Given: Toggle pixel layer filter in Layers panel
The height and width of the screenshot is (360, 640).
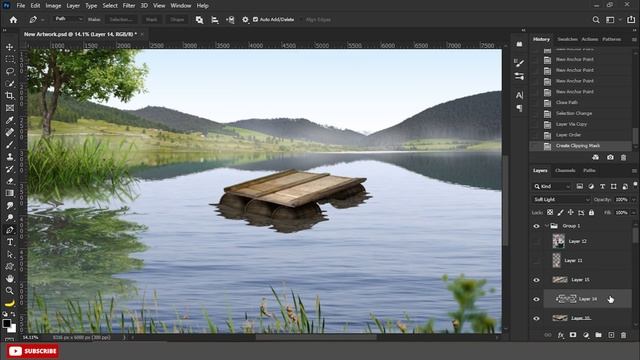Looking at the screenshot, I should tap(580, 187).
